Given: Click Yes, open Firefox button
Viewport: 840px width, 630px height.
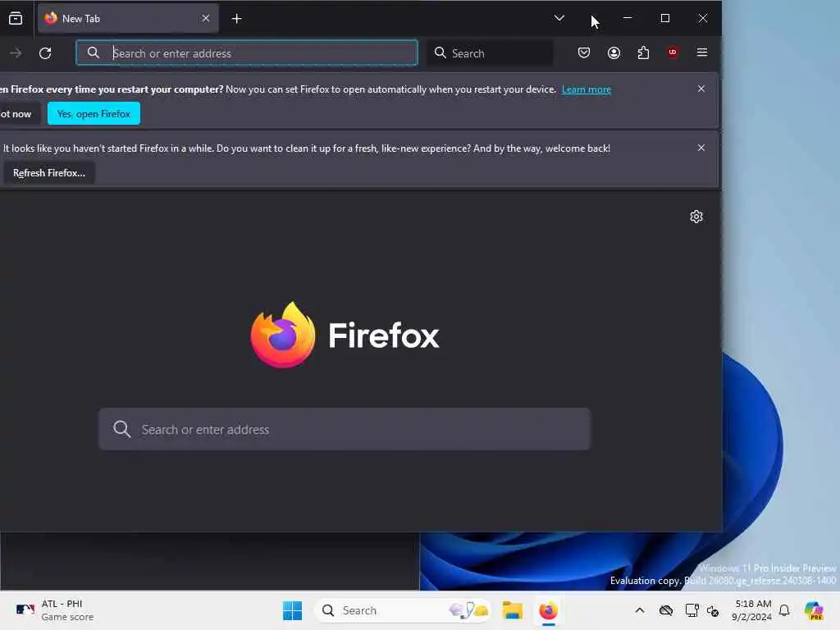Looking at the screenshot, I should [94, 113].
